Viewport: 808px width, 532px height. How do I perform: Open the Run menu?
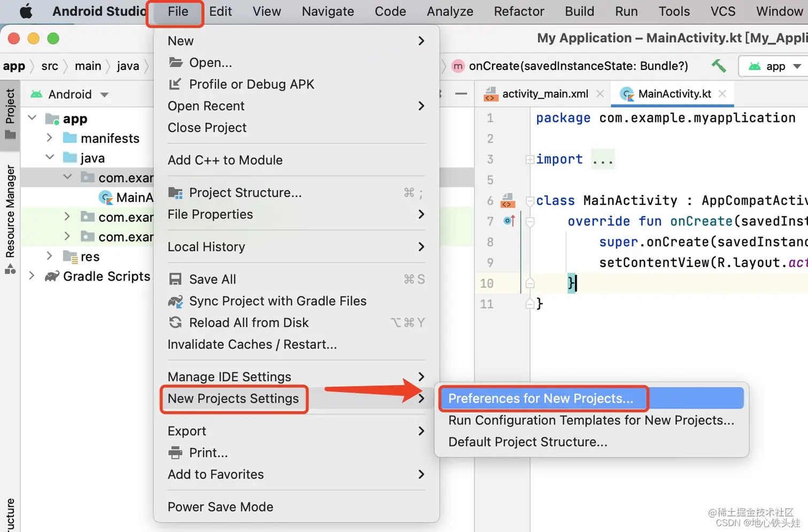(626, 11)
